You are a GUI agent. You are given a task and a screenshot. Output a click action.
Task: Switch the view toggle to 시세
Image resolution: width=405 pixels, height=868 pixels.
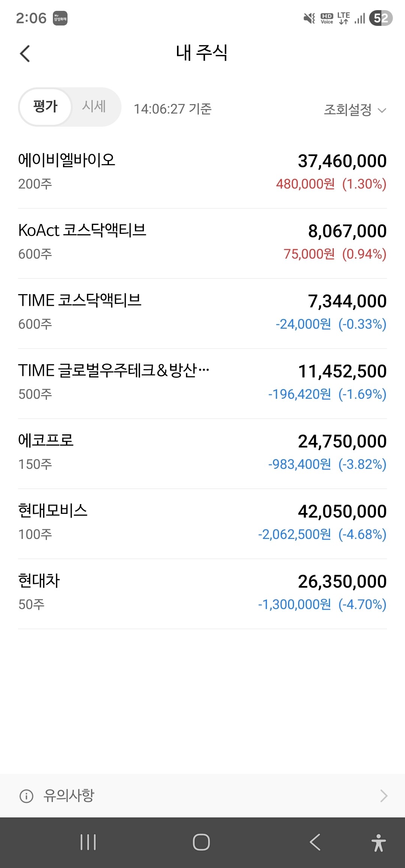(94, 106)
